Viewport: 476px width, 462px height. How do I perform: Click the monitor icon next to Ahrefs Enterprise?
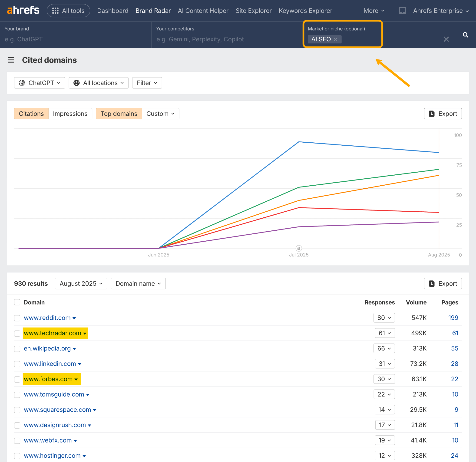(402, 10)
